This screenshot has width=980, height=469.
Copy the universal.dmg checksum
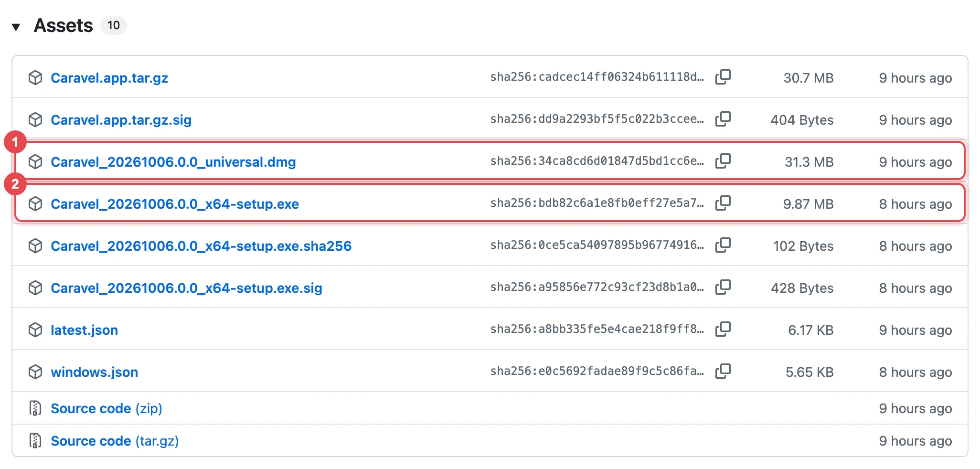pyautogui.click(x=723, y=161)
